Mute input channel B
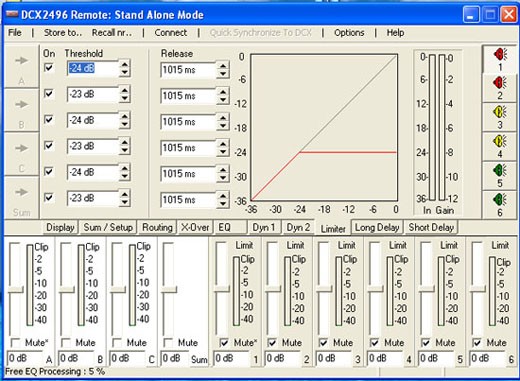Image resolution: width=520 pixels, height=381 pixels. 66,342
